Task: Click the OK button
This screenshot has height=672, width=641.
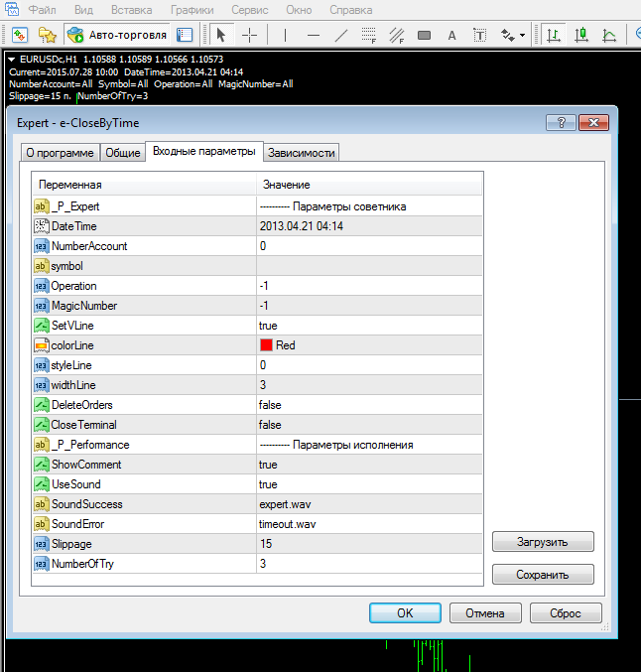Action: point(405,612)
